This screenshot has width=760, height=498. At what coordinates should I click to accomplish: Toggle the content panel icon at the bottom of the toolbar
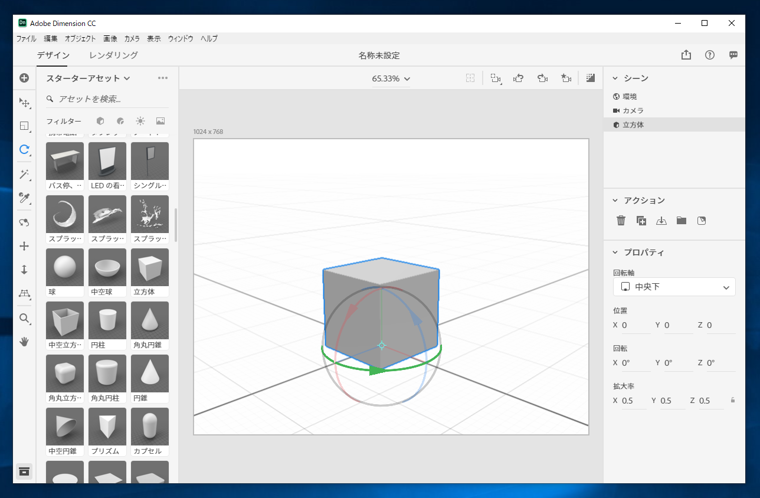click(24, 471)
